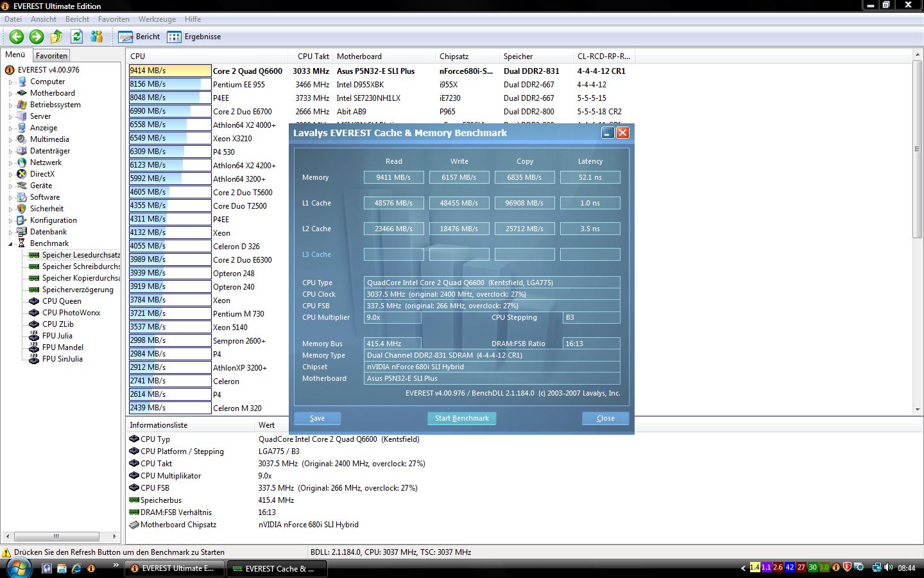Image resolution: width=924 pixels, height=578 pixels.
Task: Expand the Multimedia tree node arrow
Action: pos(11,140)
